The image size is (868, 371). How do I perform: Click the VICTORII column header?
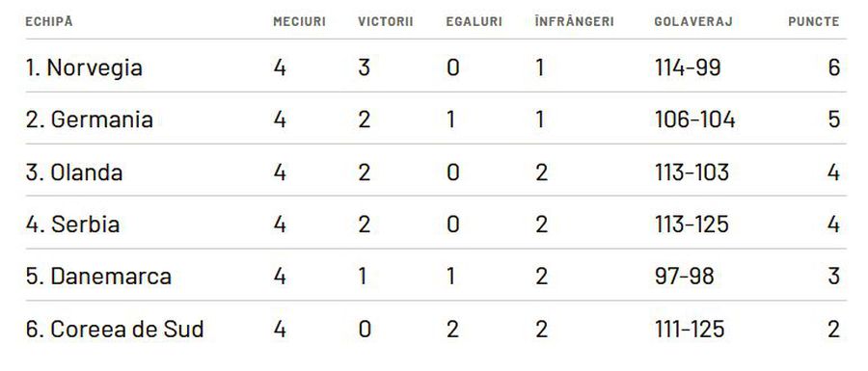[x=385, y=21]
